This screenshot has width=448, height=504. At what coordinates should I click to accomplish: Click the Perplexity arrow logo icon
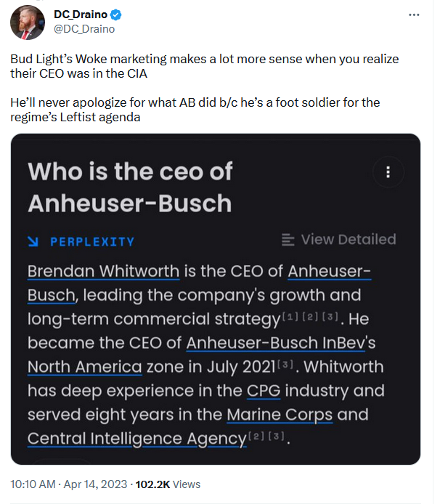click(33, 241)
